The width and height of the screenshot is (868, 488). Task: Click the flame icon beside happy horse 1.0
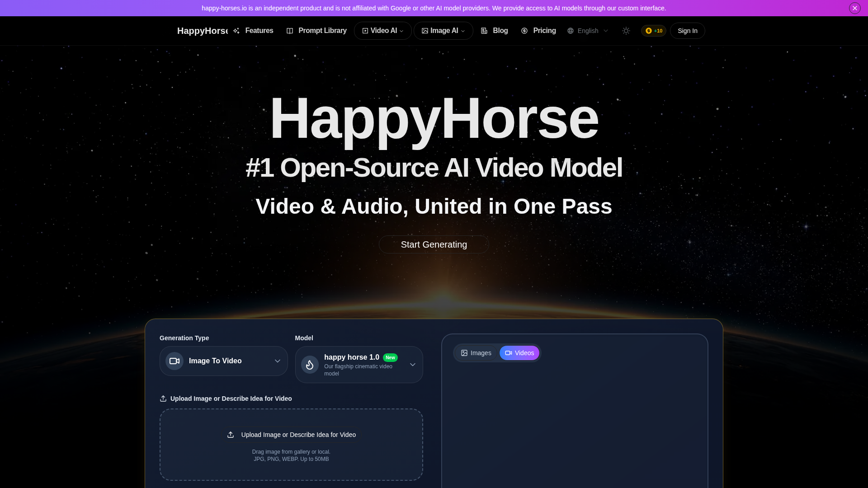310,365
